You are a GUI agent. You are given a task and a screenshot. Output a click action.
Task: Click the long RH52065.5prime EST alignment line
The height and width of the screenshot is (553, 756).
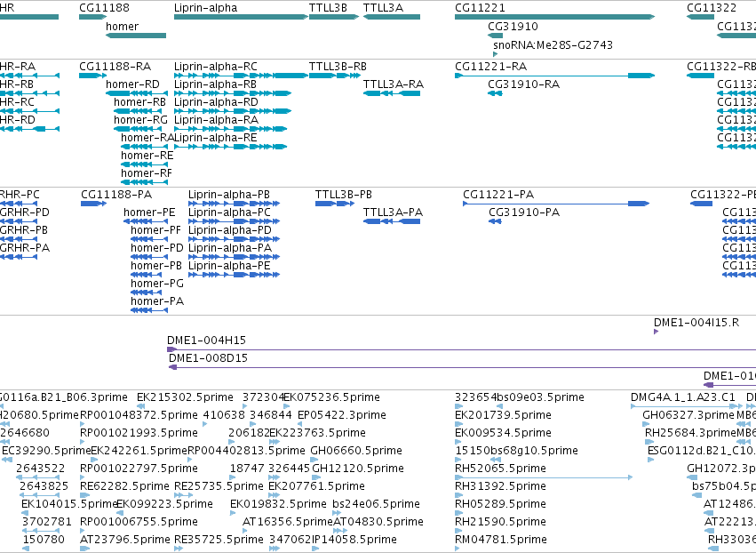544,477
